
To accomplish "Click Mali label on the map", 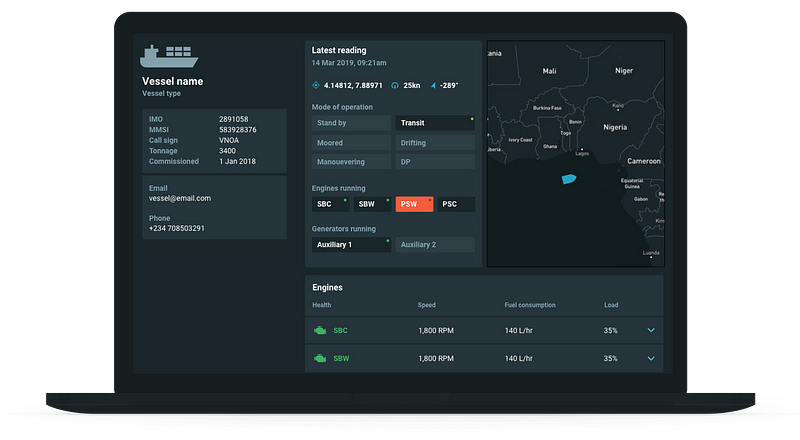I will (549, 71).
